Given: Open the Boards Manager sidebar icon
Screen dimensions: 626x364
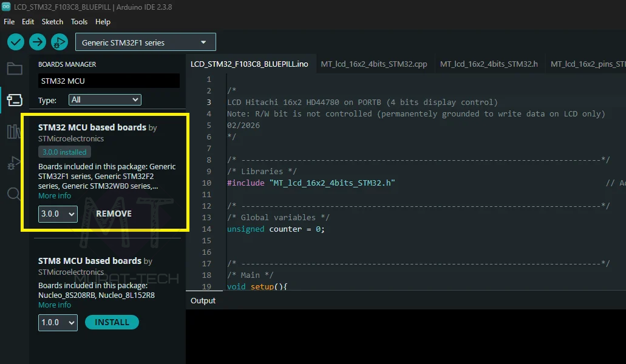Looking at the screenshot, I should tap(15, 99).
